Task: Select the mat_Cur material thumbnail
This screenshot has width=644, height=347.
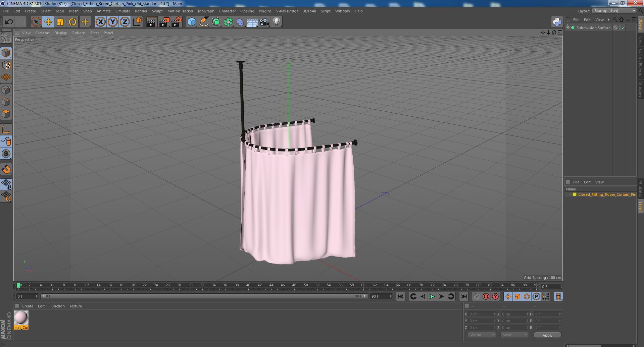Action: [21, 320]
